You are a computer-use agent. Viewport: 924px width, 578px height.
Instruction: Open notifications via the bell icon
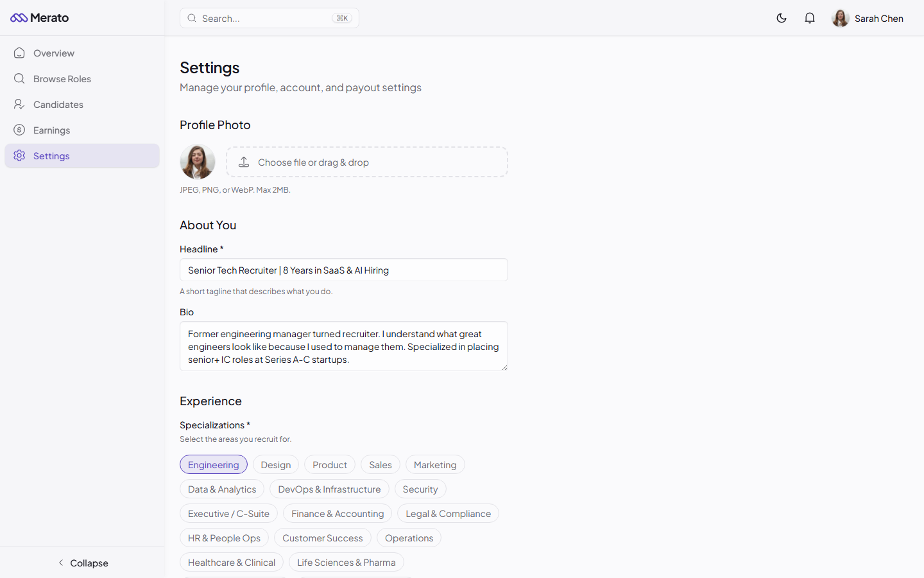810,18
